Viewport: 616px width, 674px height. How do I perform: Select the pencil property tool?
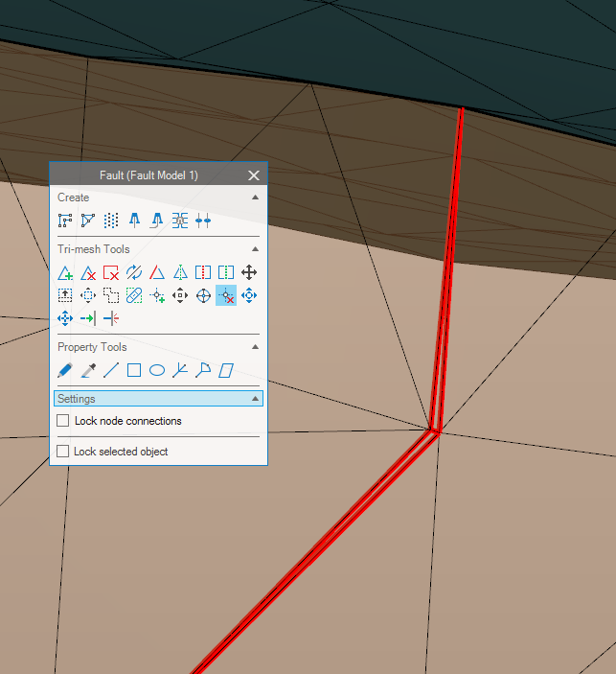coord(65,370)
